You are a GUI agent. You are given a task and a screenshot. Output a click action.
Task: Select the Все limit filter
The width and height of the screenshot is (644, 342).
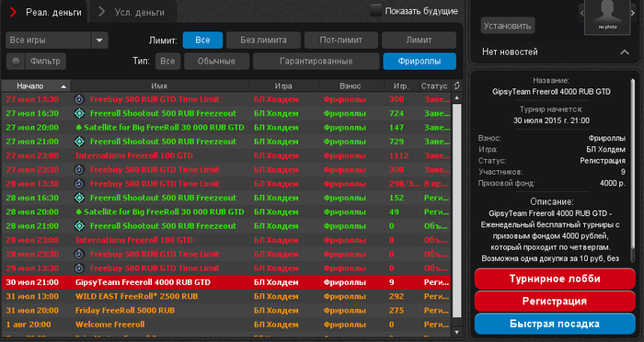(x=203, y=40)
